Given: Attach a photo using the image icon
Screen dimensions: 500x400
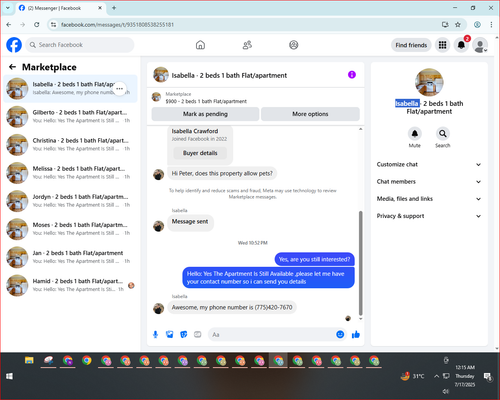Looking at the screenshot, I should point(170,334).
